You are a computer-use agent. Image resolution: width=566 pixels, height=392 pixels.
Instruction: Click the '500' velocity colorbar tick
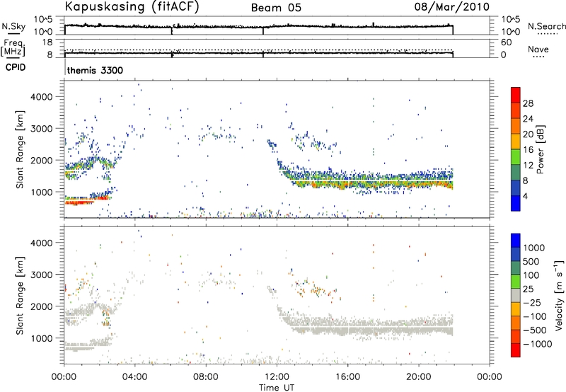[x=531, y=261]
